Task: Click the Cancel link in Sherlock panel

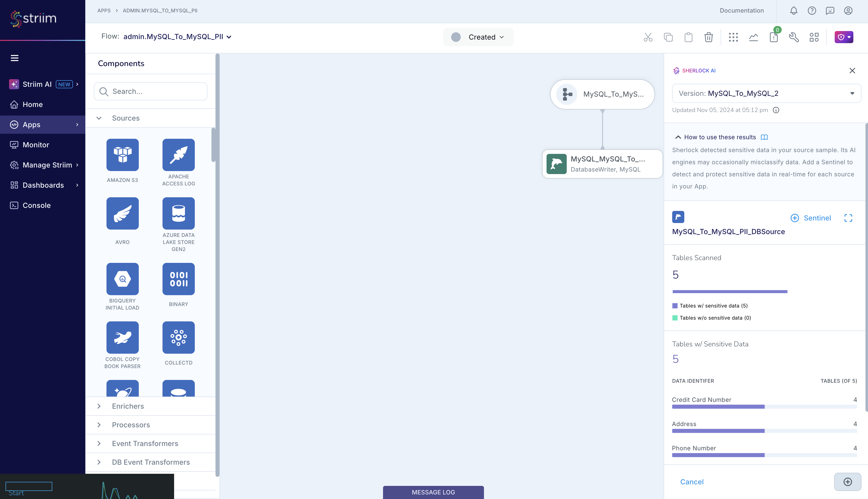Action: 692,482
